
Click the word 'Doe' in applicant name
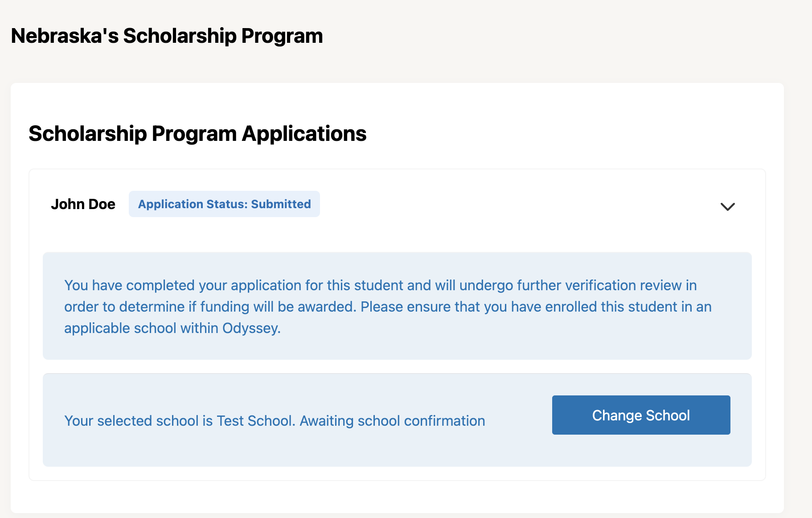102,204
